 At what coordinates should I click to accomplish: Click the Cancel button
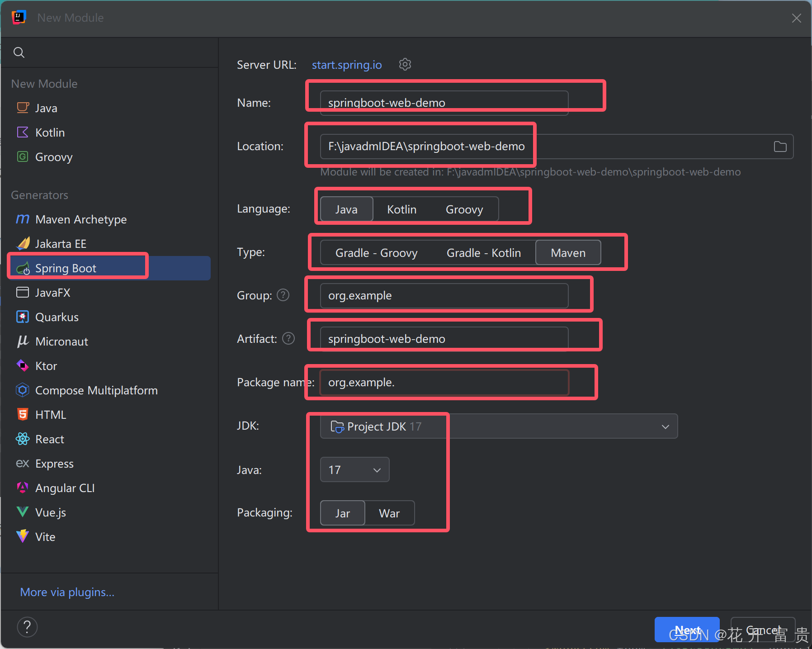pyautogui.click(x=763, y=629)
